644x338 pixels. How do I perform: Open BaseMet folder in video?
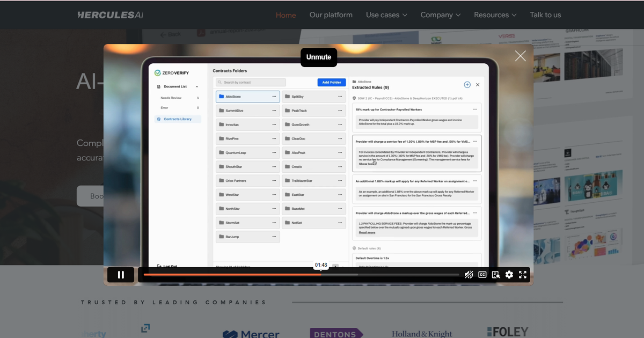314,209
